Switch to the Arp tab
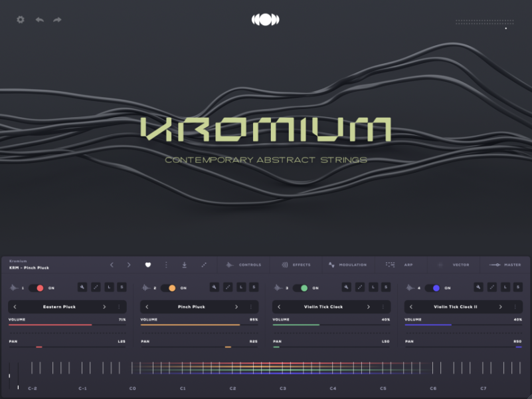Viewport: 532px width, 399px height. tap(401, 265)
